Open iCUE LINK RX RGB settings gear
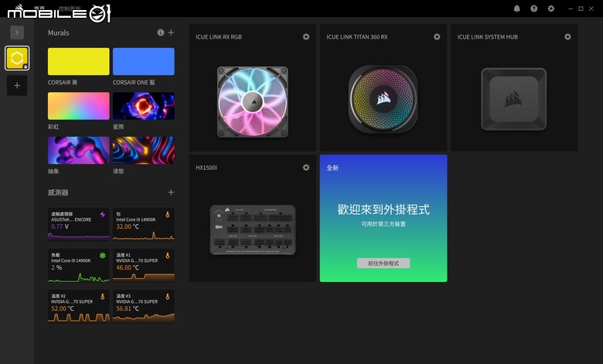The height and width of the screenshot is (364, 603). (x=305, y=37)
